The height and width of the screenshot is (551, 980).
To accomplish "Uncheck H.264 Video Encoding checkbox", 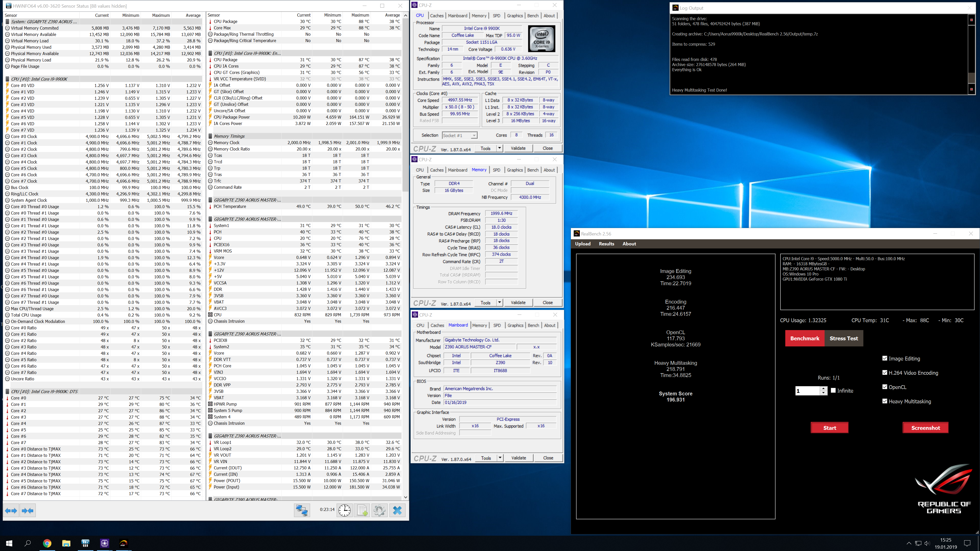I will point(885,373).
